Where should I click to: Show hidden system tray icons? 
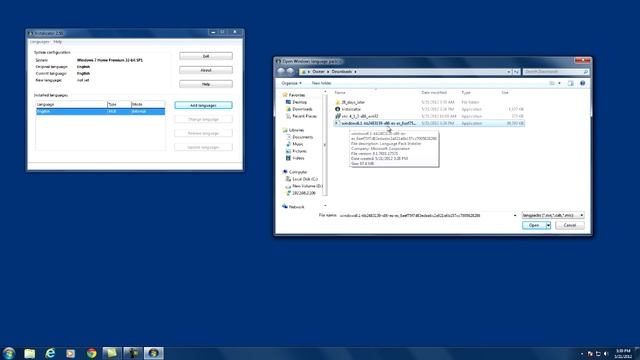(x=582, y=353)
